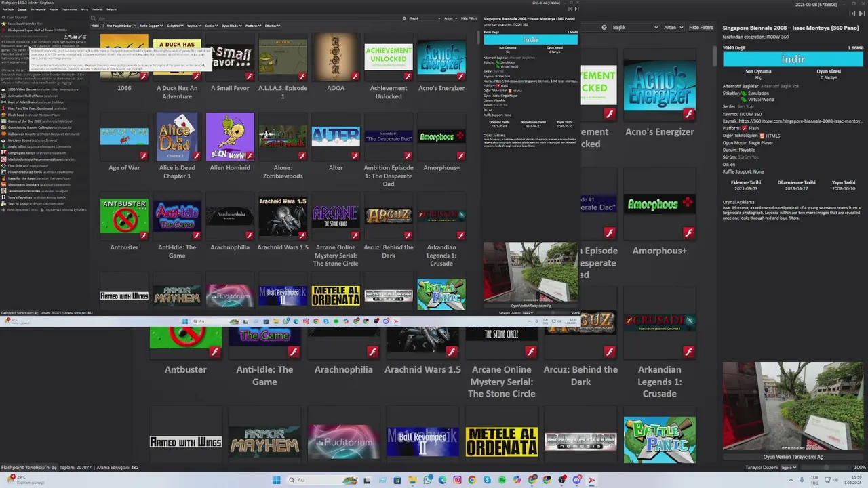Click the Flash icon on enlarged Arachnid Wars 1.5 card
Screen dimensions: 868x488
(x=452, y=352)
